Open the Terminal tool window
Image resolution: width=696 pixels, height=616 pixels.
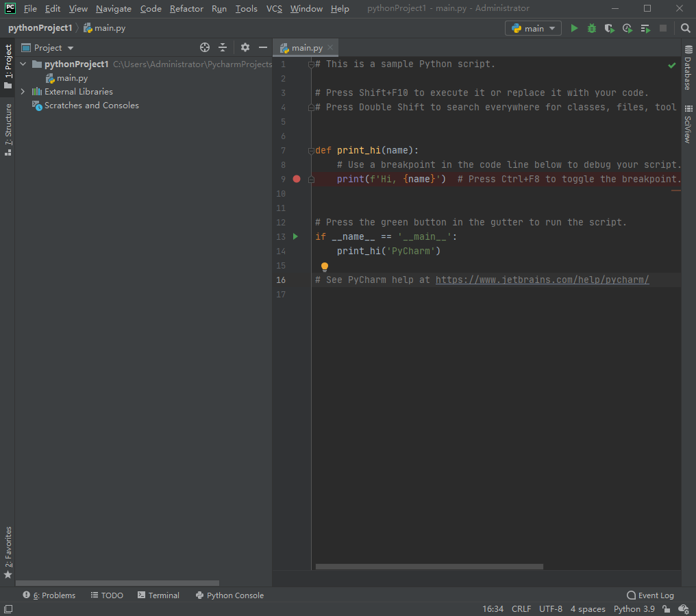click(158, 595)
